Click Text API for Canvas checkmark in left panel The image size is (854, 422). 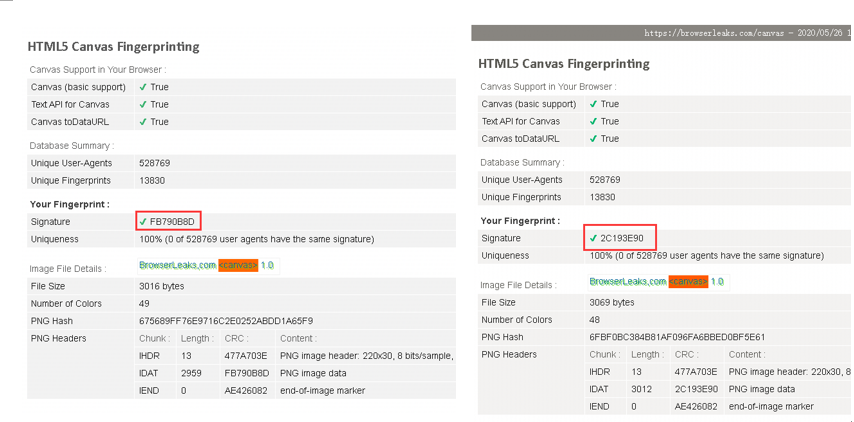[x=144, y=104]
